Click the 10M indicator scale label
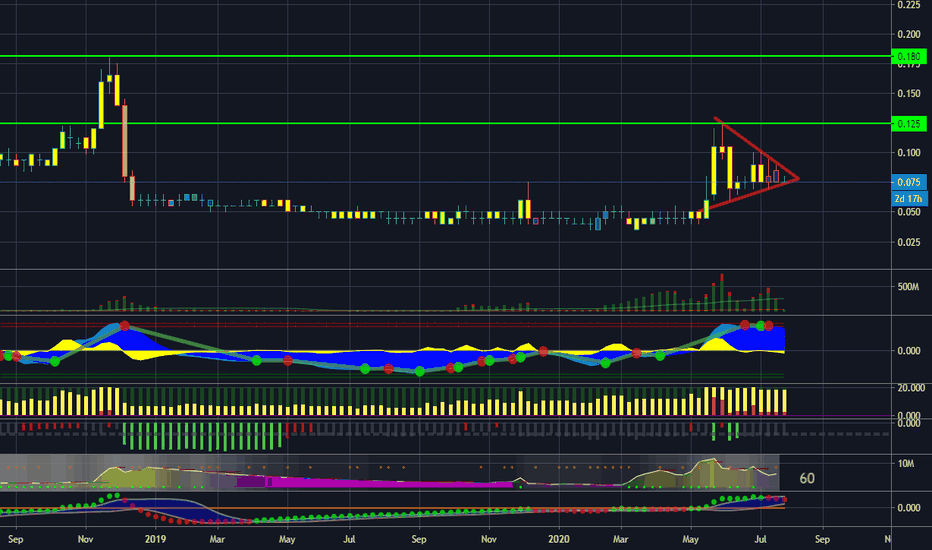This screenshot has height=550, width=932. pos(906,464)
